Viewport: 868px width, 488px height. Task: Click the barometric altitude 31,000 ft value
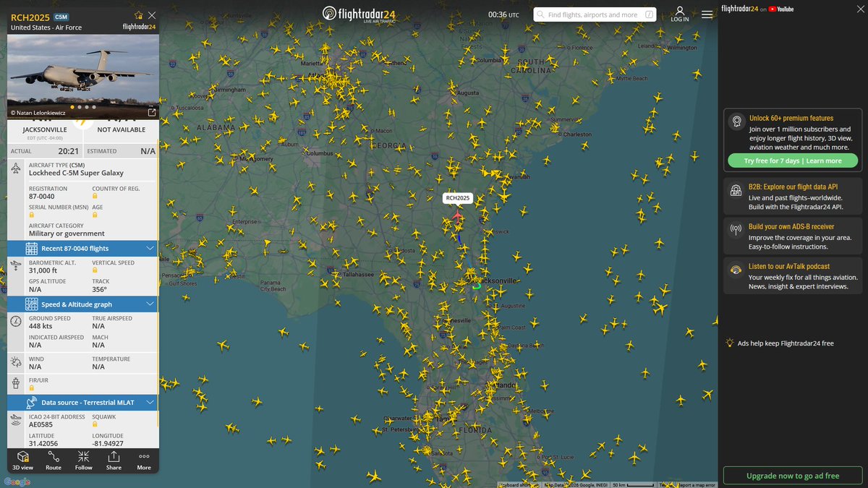click(44, 270)
